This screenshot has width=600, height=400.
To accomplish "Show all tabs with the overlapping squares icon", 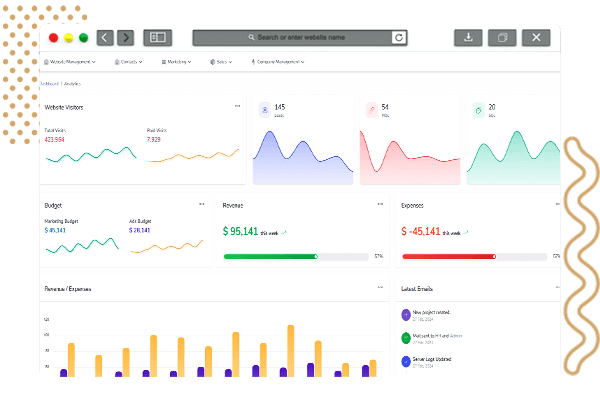I will click(x=502, y=38).
